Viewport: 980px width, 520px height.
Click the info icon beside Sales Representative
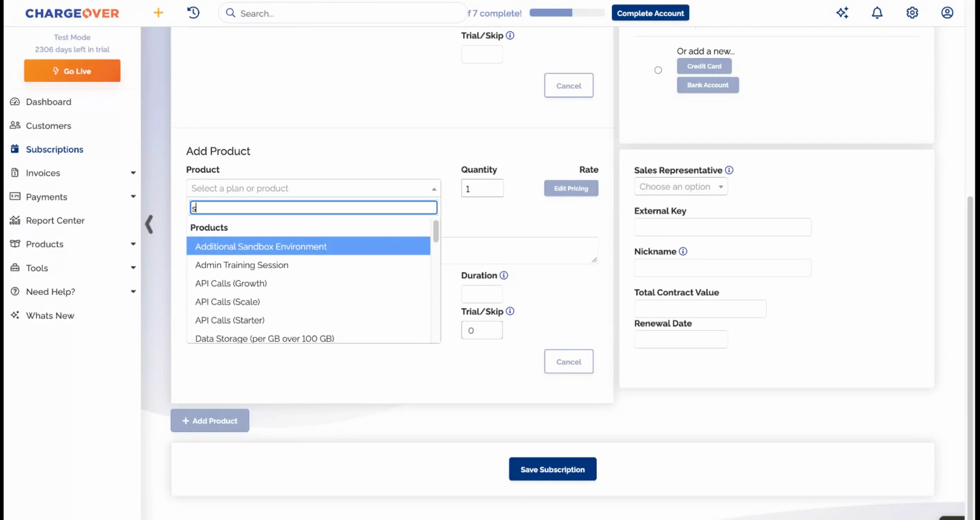729,170
